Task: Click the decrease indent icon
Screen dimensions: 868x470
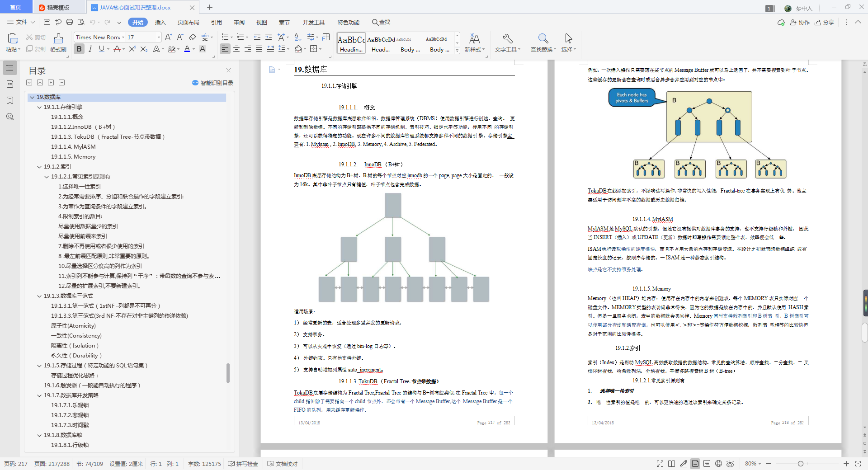Action: point(257,37)
